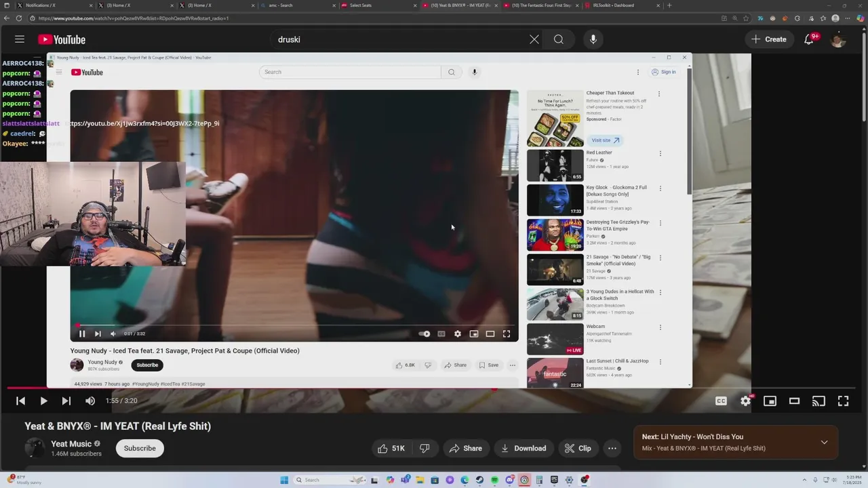Enter full screen mode
The width and height of the screenshot is (868, 488).
point(844,401)
